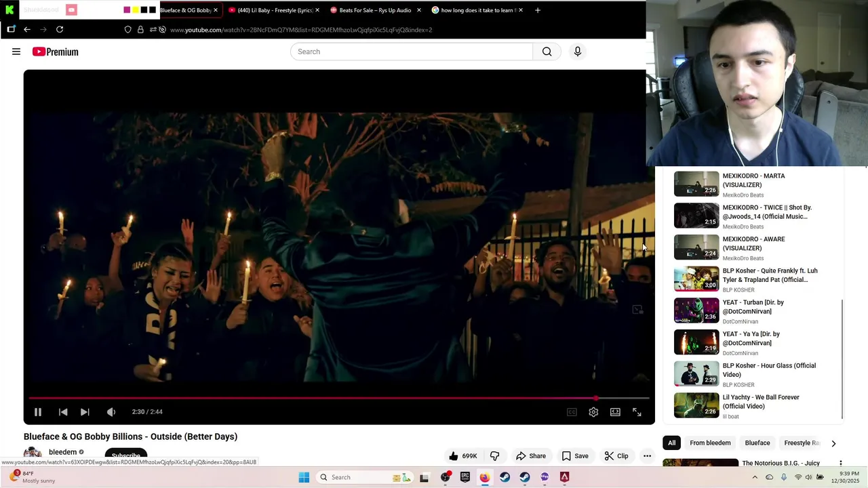Open video player settings gear

click(593, 412)
